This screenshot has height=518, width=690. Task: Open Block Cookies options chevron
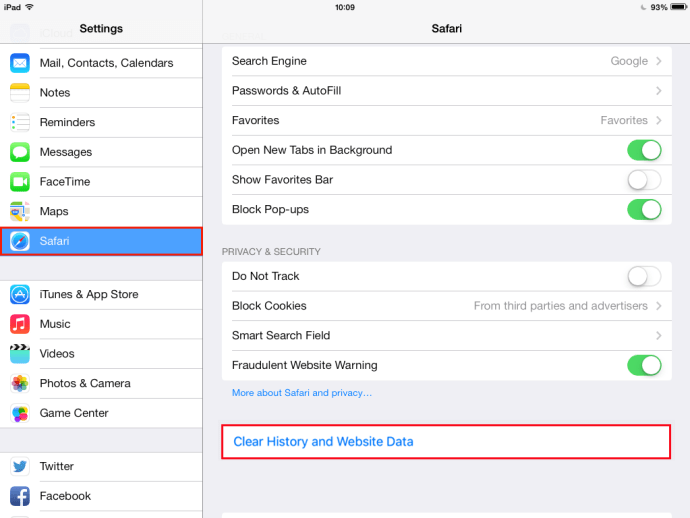tap(659, 306)
